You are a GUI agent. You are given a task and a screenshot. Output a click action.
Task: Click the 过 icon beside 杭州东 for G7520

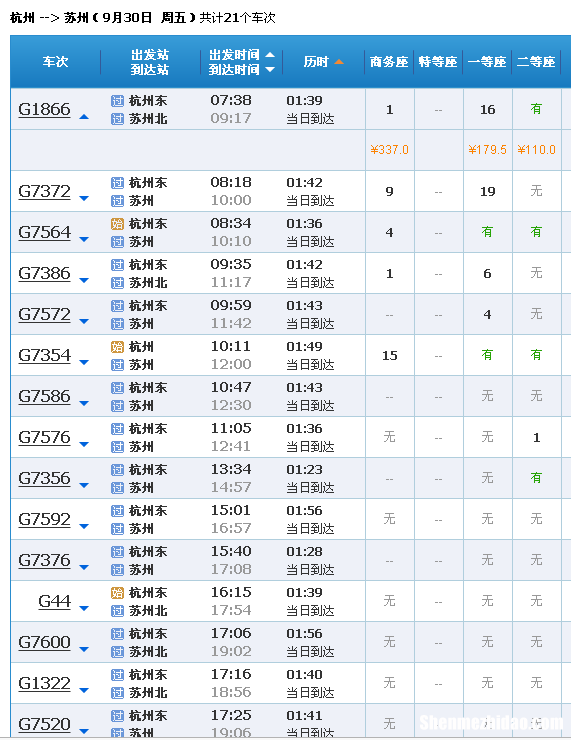click(x=117, y=716)
